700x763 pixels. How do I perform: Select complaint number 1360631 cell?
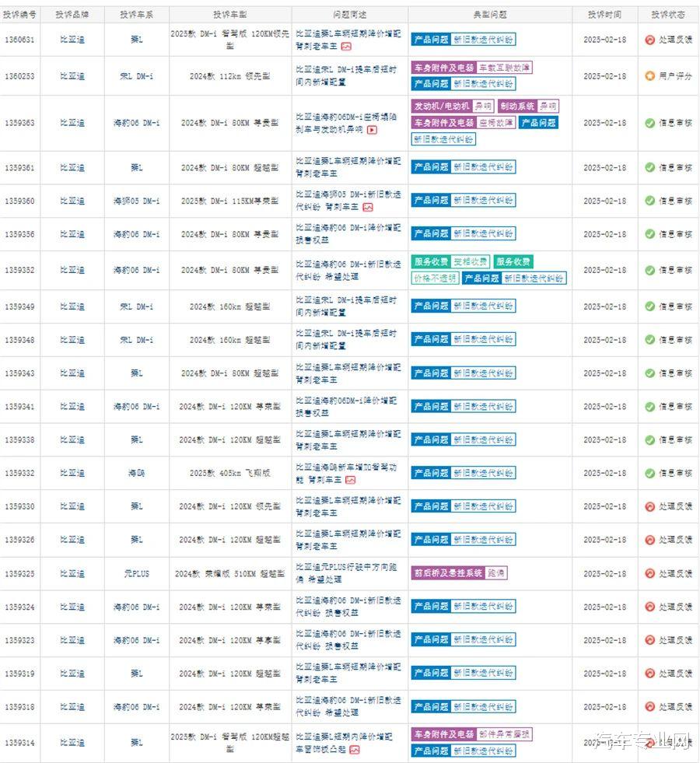(19, 40)
